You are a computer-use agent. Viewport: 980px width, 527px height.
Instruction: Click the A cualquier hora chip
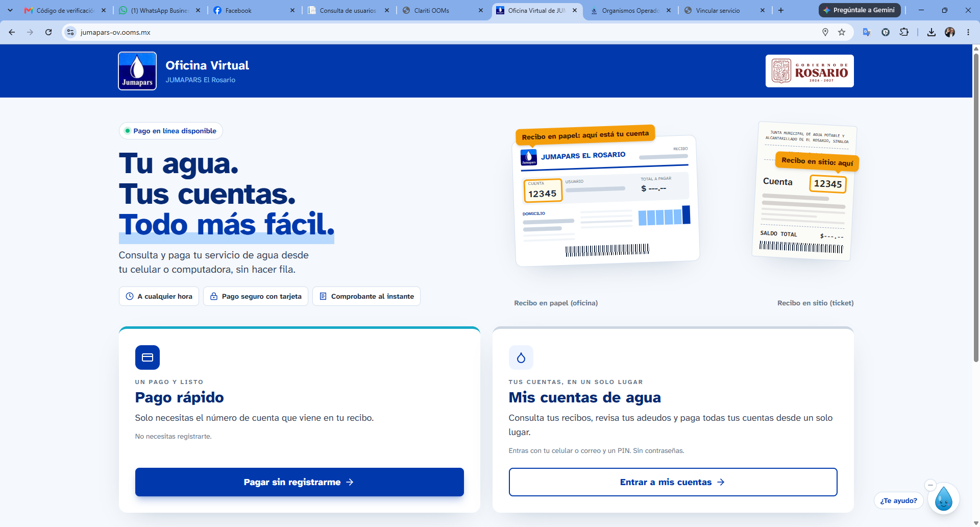[x=159, y=296]
